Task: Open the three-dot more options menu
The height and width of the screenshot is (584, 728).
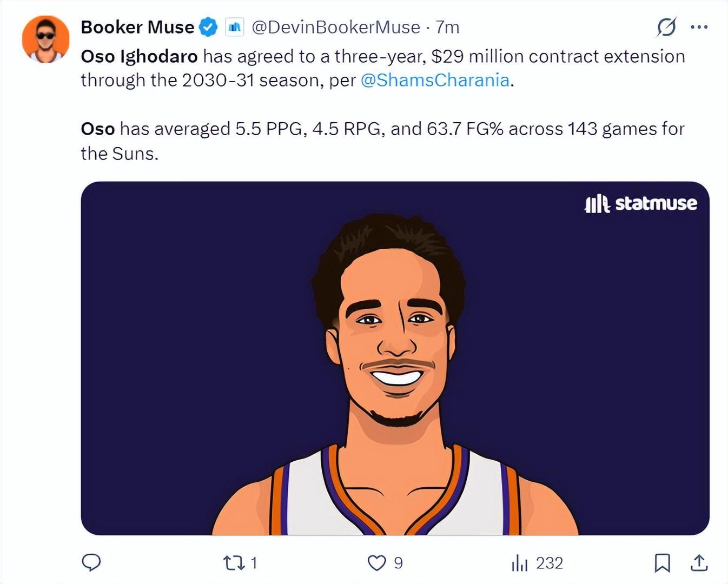Action: [x=699, y=27]
